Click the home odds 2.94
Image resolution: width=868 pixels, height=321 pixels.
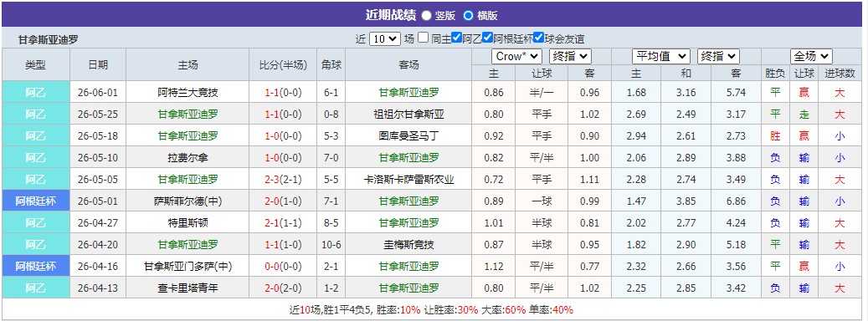(x=637, y=136)
